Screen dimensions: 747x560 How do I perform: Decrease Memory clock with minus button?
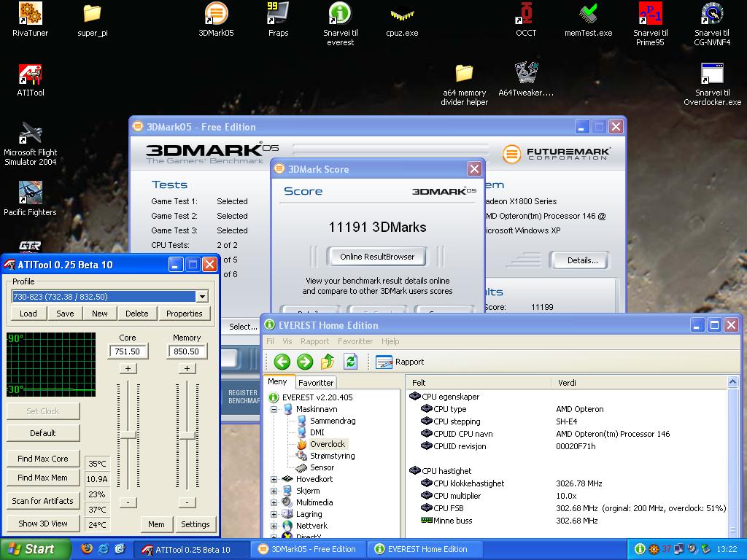[187, 502]
